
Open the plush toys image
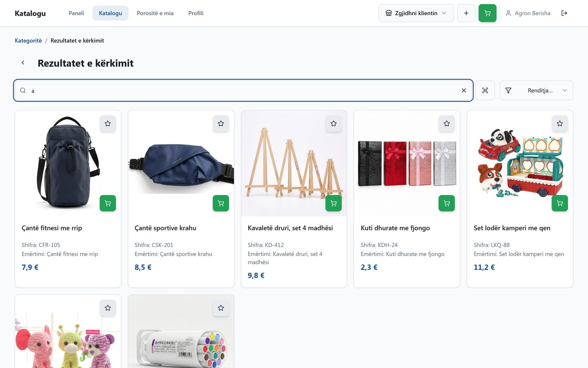(x=68, y=332)
